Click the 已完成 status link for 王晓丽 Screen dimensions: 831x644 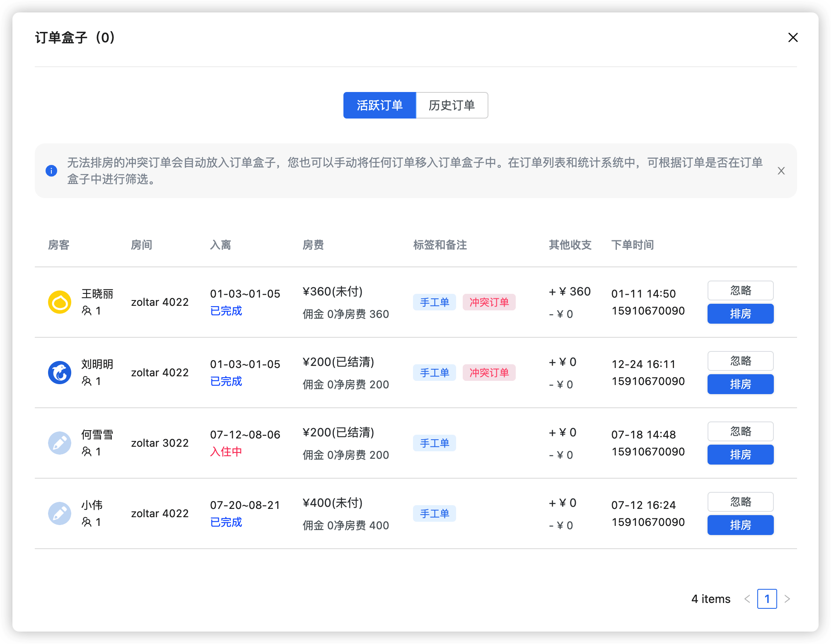pyautogui.click(x=226, y=311)
